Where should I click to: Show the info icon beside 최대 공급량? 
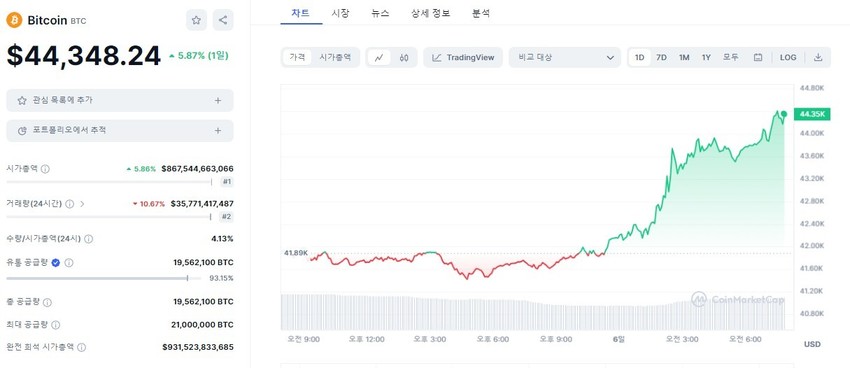coord(55,325)
